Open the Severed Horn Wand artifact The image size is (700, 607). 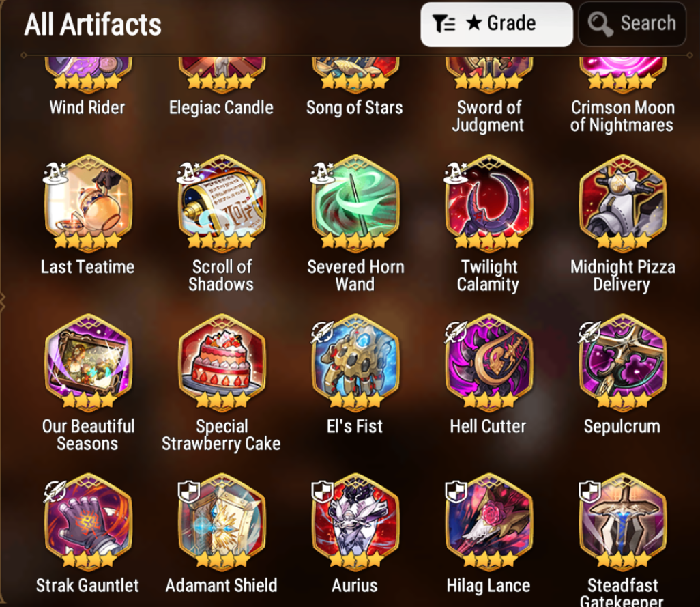tap(355, 201)
